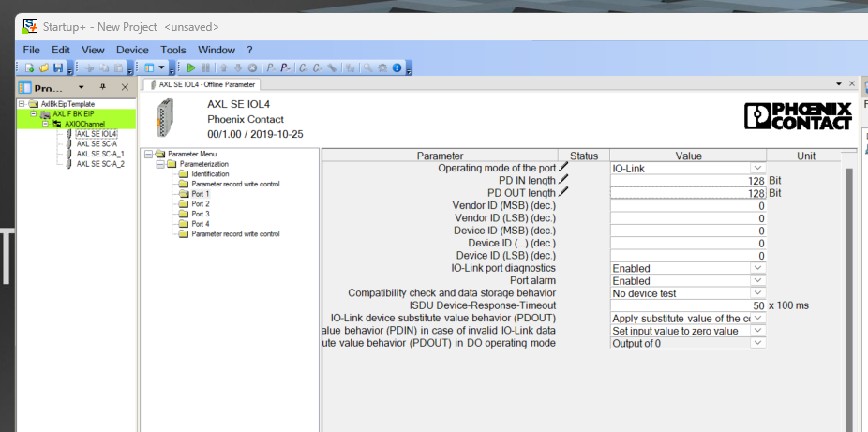Viewport: 868px width, 432px height.
Task: Select the AXL SE IOL4 Offline Parameter tab
Action: (x=202, y=84)
